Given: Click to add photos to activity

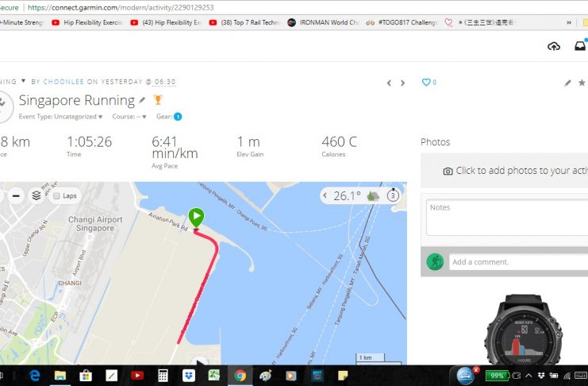Looking at the screenshot, I should pyautogui.click(x=515, y=171).
